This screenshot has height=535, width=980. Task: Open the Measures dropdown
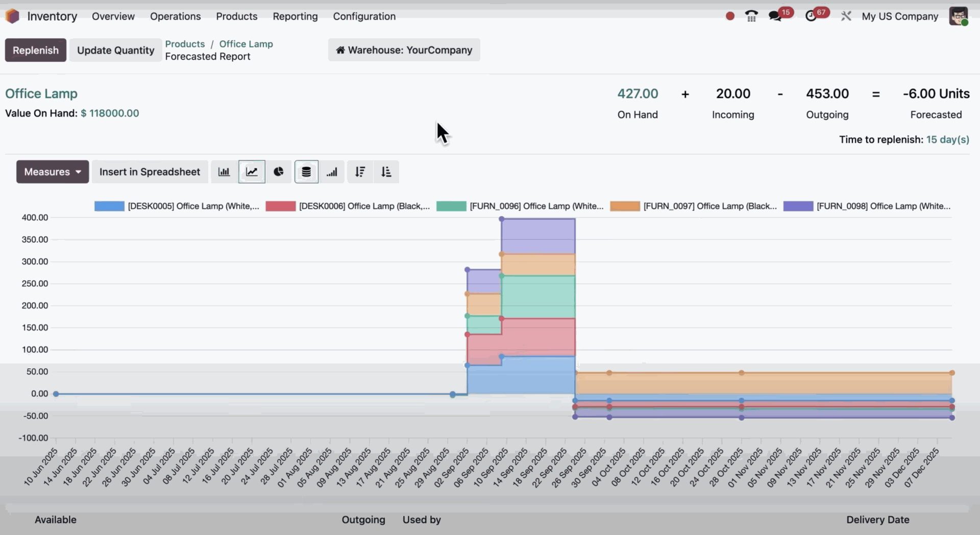[53, 172]
